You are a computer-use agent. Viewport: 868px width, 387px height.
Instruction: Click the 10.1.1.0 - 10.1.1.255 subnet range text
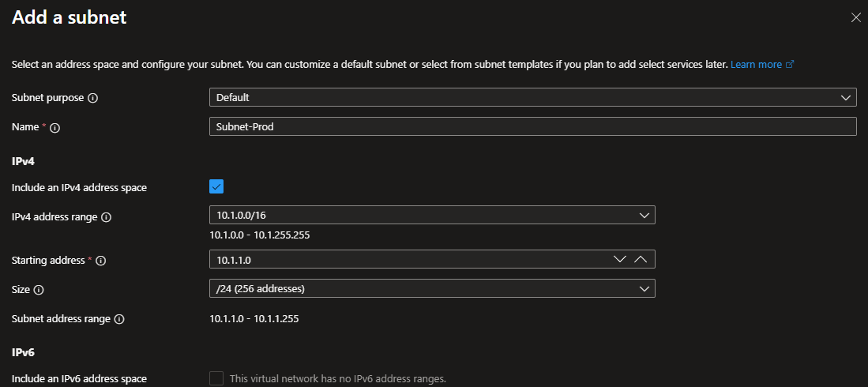pos(254,319)
